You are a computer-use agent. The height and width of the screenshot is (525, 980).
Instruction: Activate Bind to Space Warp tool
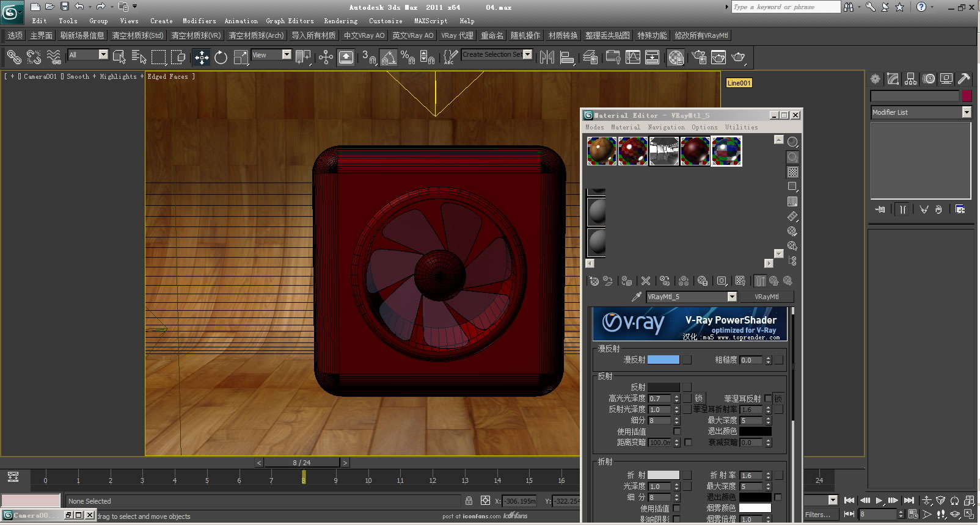[54, 57]
